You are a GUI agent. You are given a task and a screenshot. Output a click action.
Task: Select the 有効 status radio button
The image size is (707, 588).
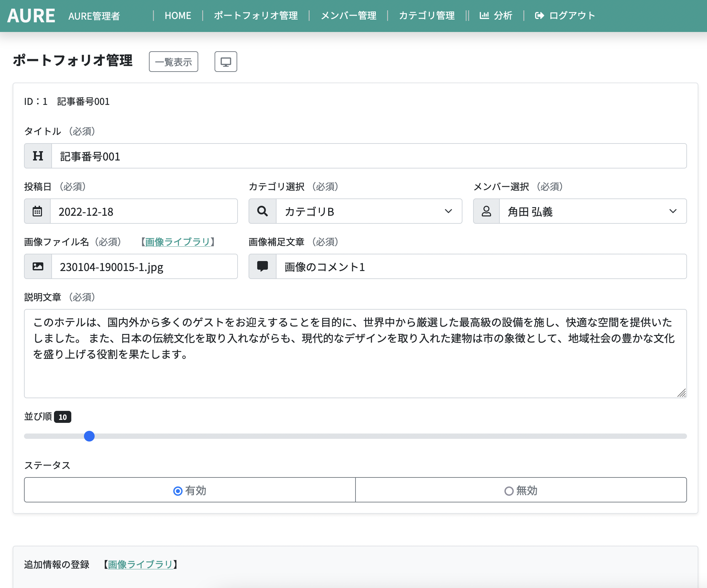[178, 491]
